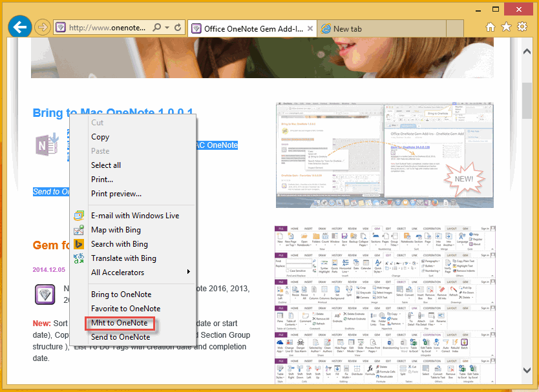Click the red New: label
The image size is (539, 392).
(x=41, y=324)
